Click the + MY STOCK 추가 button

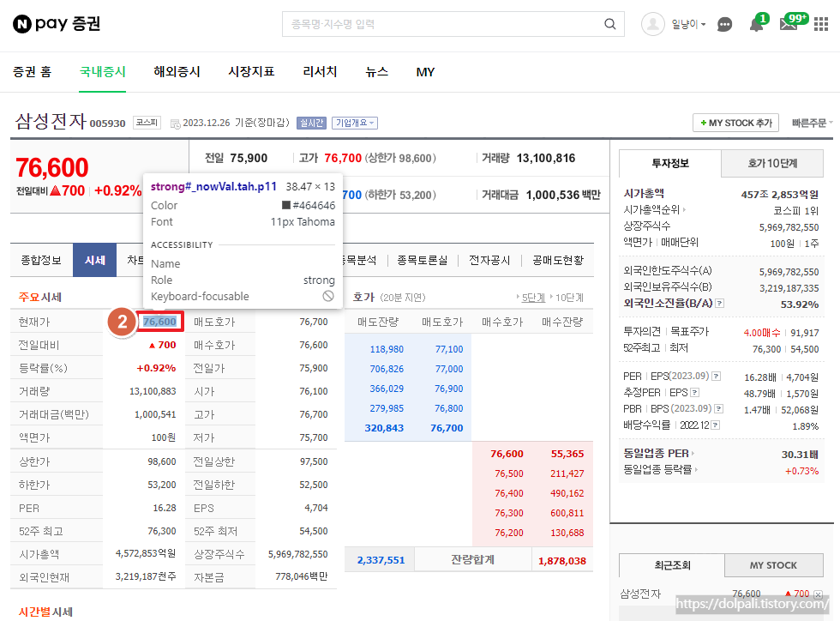coord(735,123)
